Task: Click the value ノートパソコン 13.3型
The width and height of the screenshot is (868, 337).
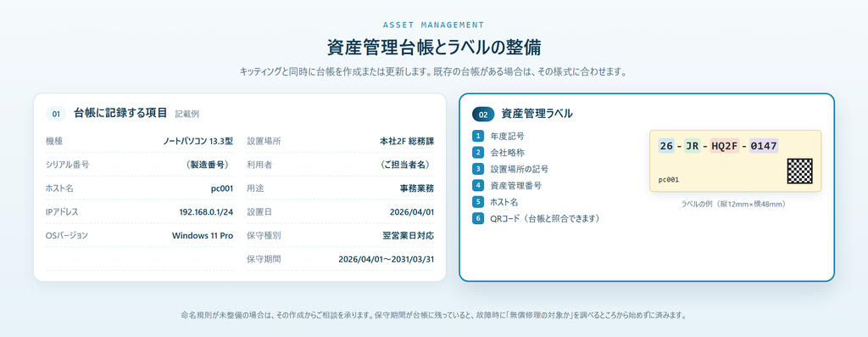Action: pyautogui.click(x=198, y=141)
